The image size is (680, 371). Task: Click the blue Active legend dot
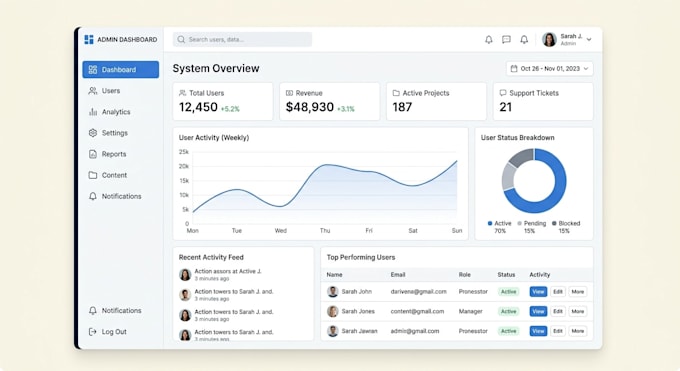point(490,223)
